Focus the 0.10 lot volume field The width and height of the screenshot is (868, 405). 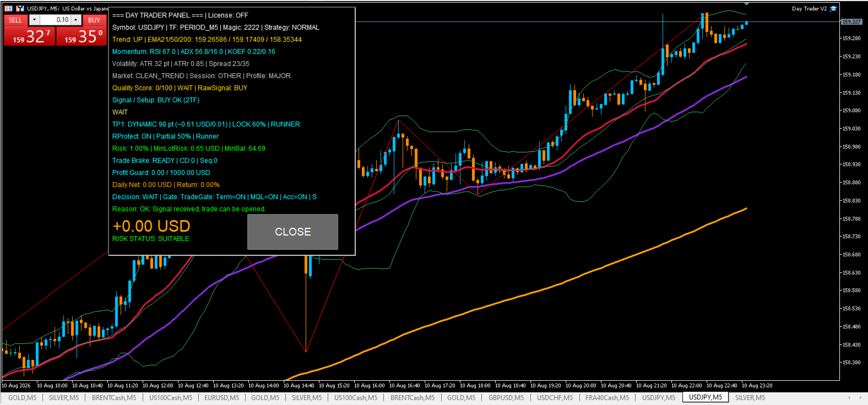click(55, 20)
